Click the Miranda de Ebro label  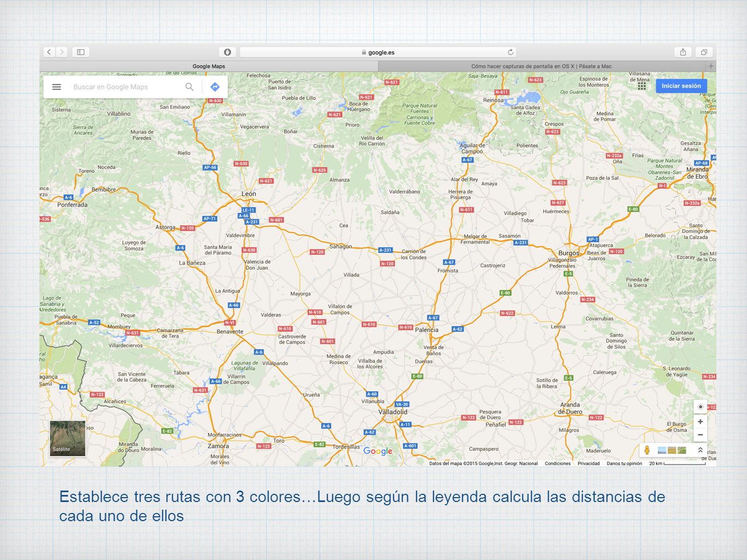coord(697,173)
